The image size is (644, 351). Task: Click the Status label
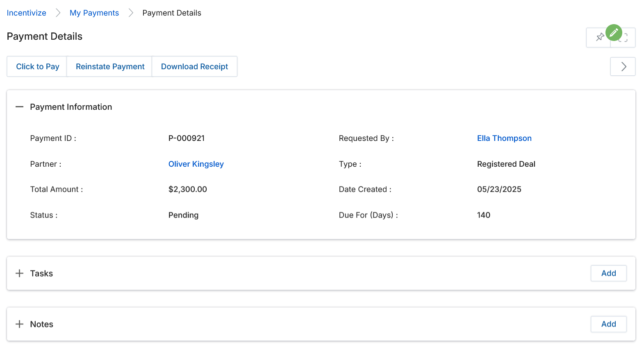pos(44,215)
